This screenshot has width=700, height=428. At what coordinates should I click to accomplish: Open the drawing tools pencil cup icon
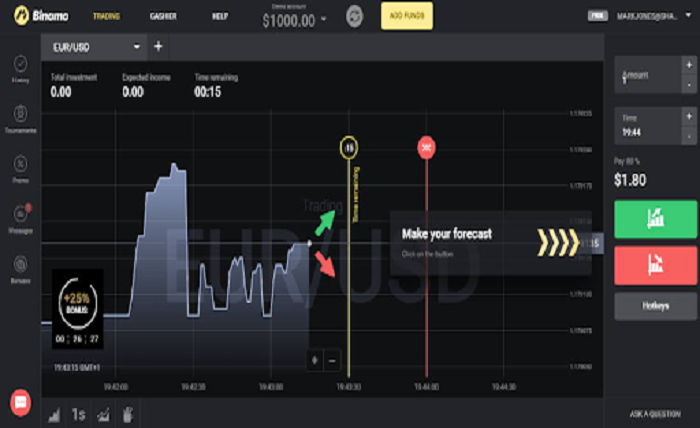pyautogui.click(x=128, y=415)
